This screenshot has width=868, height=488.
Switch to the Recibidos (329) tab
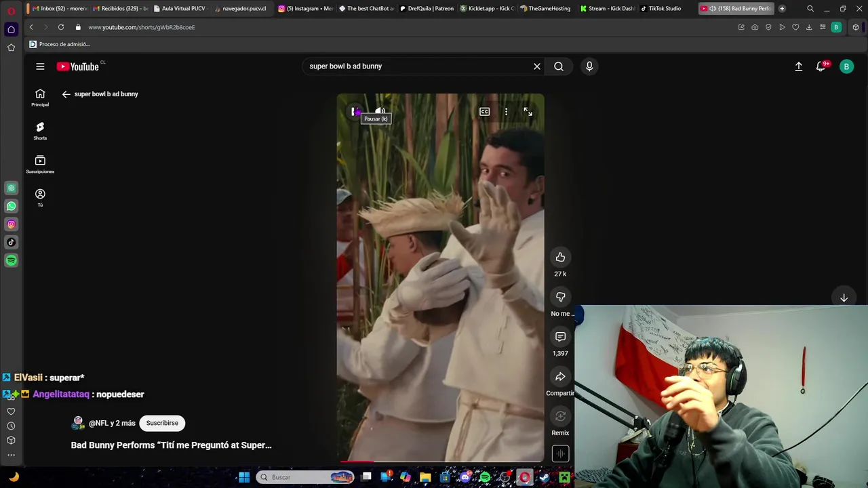121,9
